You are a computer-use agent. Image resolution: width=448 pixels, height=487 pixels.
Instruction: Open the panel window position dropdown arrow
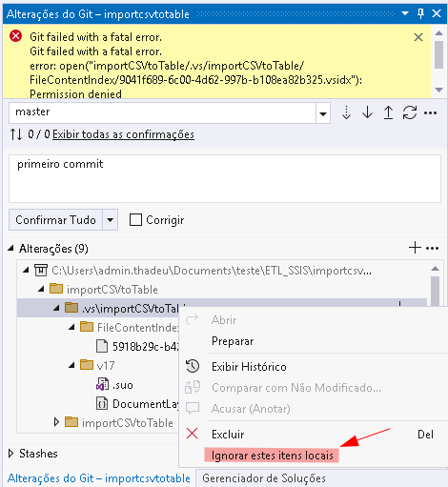coord(405,13)
